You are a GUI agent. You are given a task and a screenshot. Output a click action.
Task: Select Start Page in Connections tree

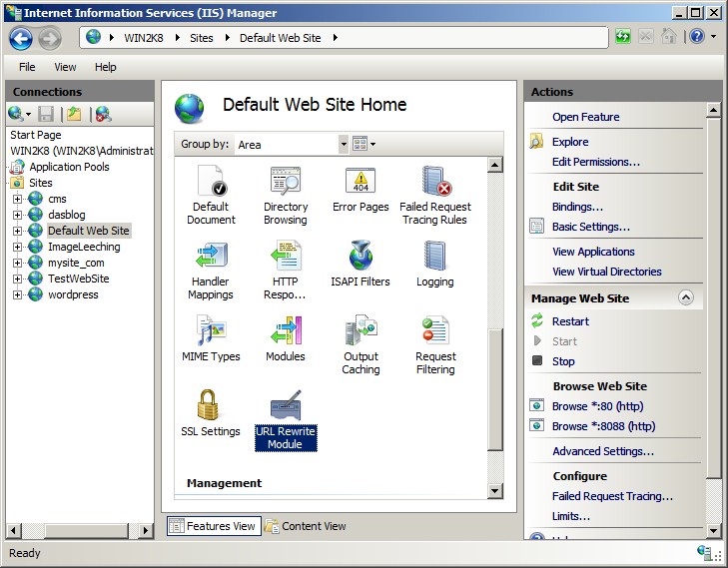[36, 135]
